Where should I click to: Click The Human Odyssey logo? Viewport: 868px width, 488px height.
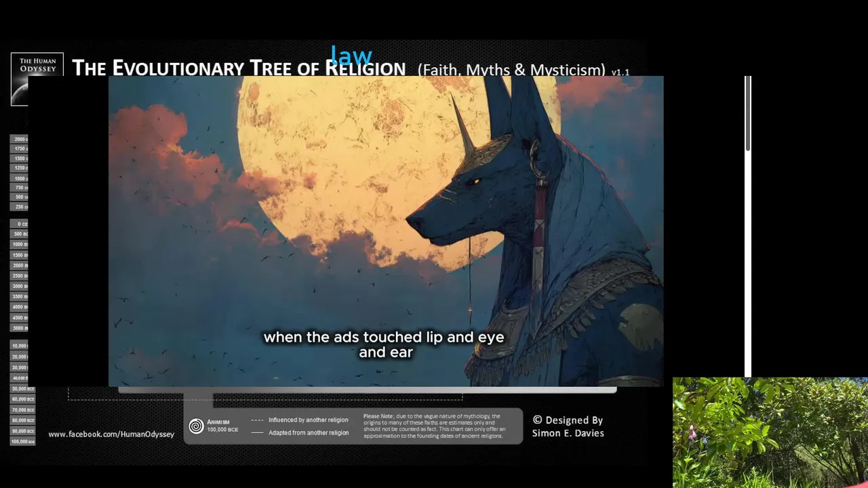click(37, 79)
